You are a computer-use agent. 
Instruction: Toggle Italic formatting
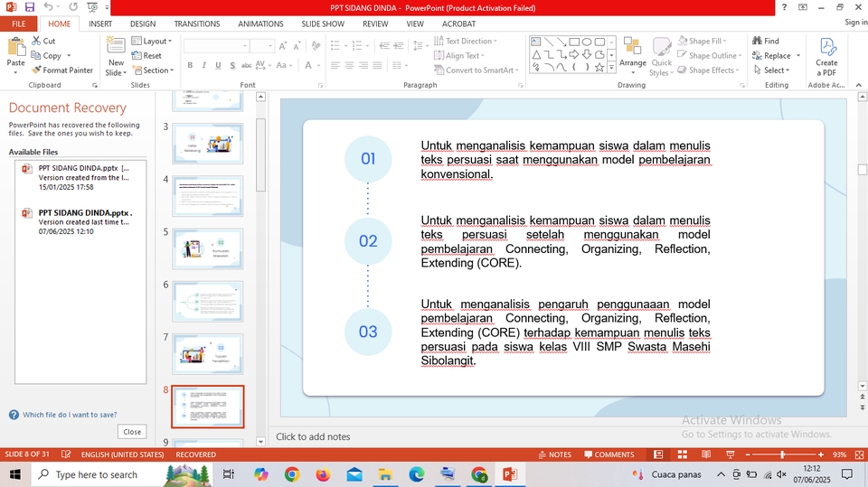point(203,65)
